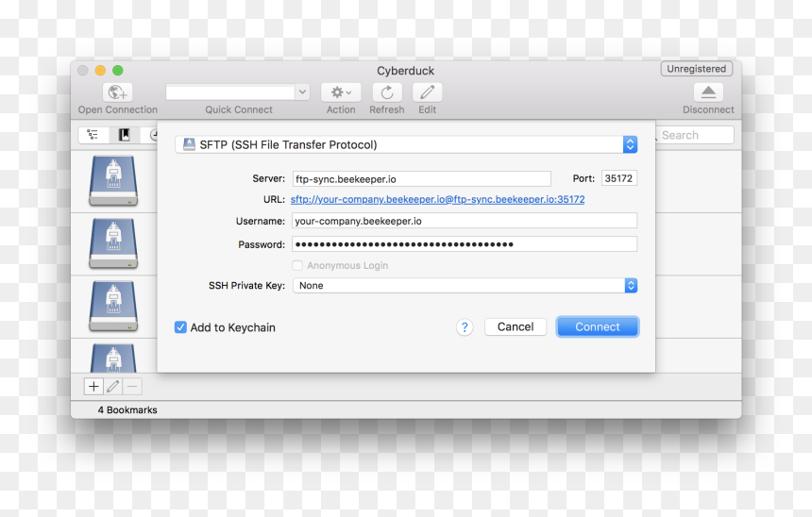
Task: Remove bookmark with minus button
Action: tap(132, 386)
